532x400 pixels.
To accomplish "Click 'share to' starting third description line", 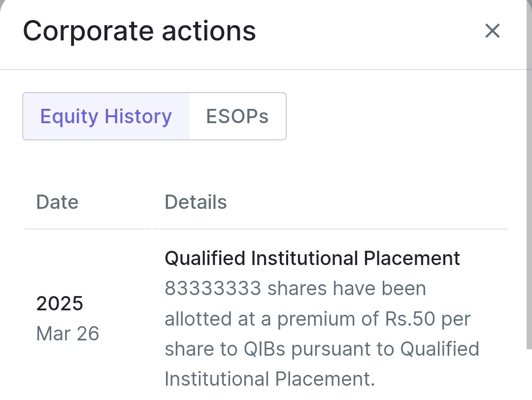I will point(201,349).
